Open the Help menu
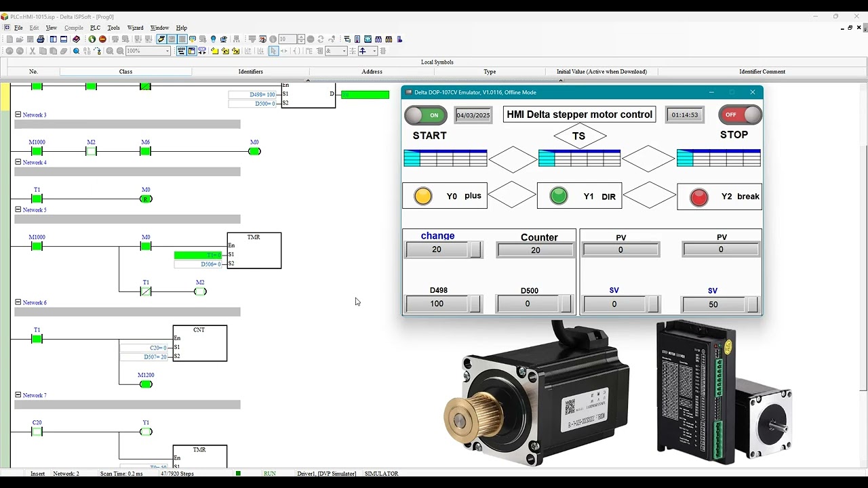Screen dimensions: 868x488 point(181,28)
